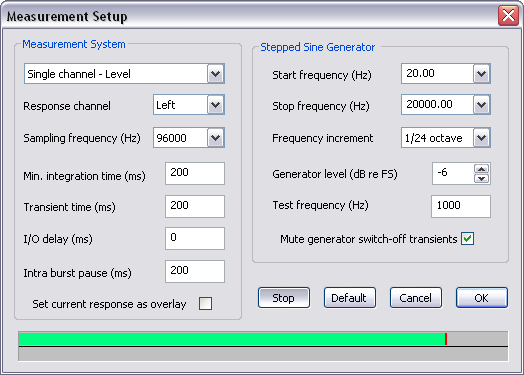
Task: Click the Cancel button
Action: [416, 297]
